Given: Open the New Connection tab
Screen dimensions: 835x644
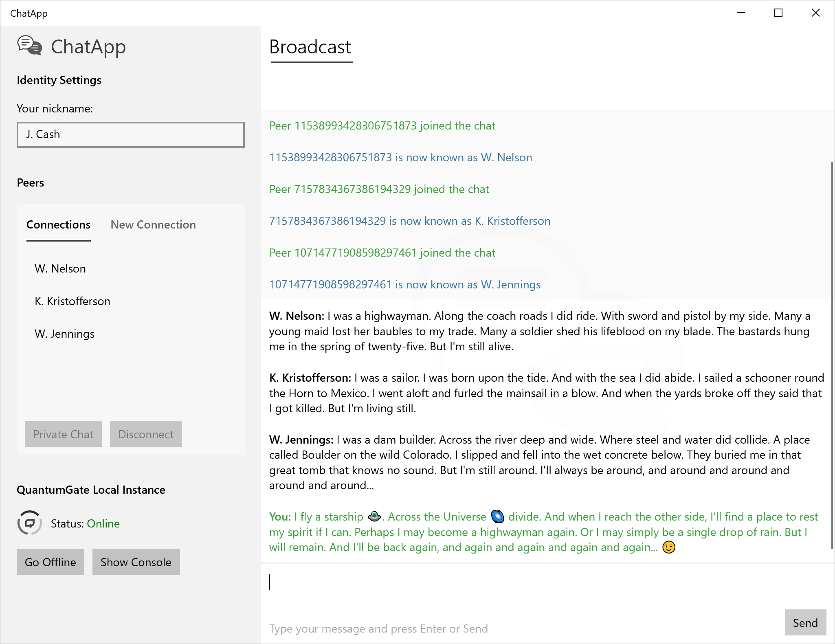Looking at the screenshot, I should [x=153, y=224].
